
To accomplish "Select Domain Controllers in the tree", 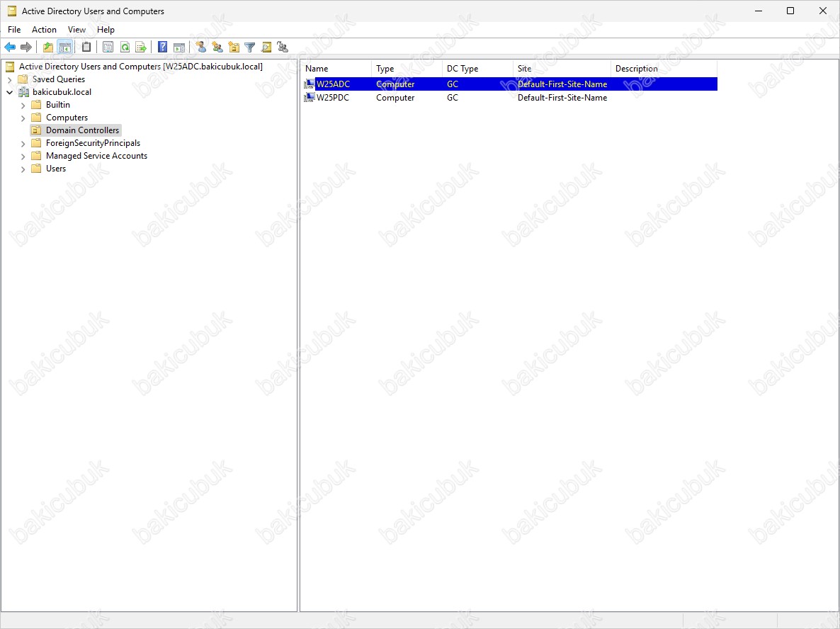I will coord(82,130).
